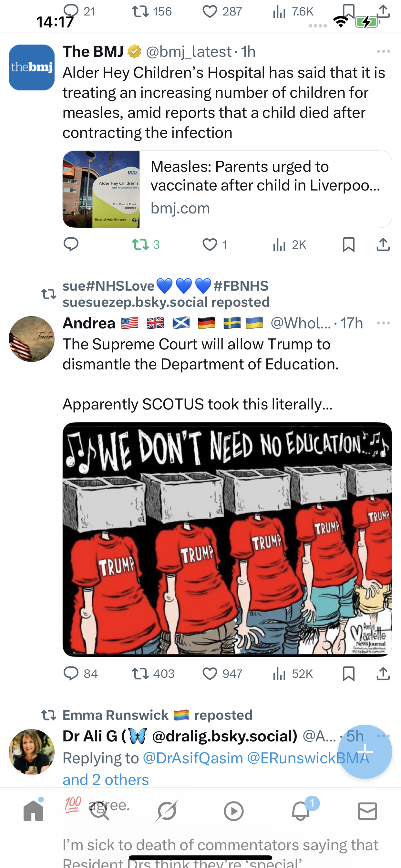Share The BMJ measles post
401x868 pixels.
pyautogui.click(x=383, y=244)
